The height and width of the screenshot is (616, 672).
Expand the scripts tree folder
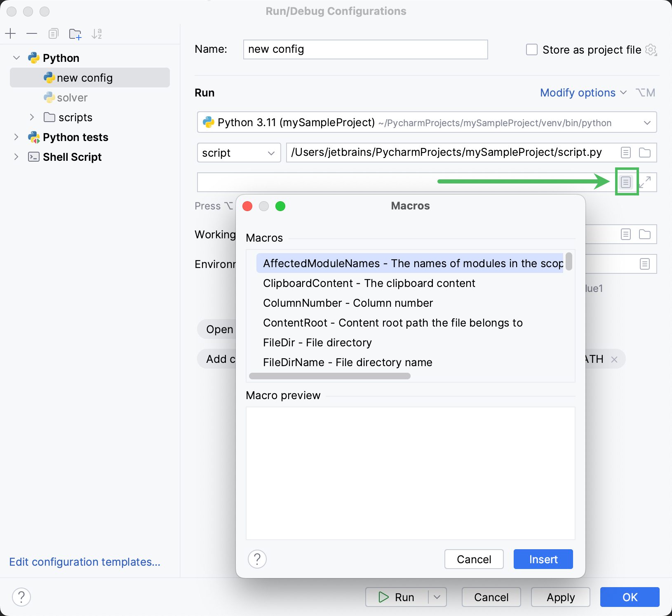32,117
